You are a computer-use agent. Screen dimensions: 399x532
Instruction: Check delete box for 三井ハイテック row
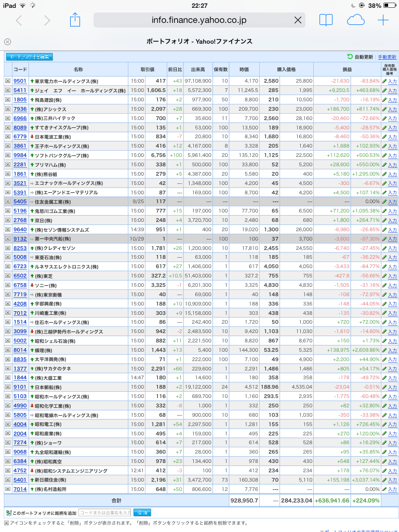pyautogui.click(x=7, y=118)
